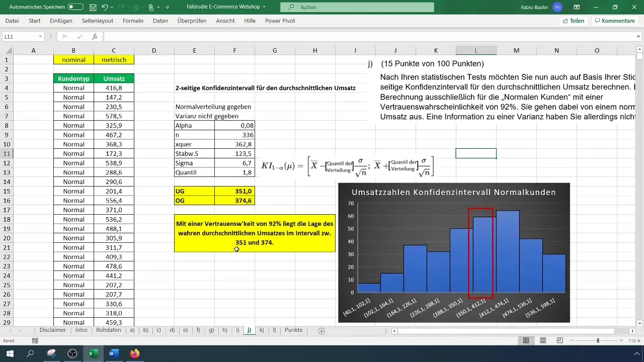Expand the formula bar chevron
This screenshot has height=362, width=644.
(x=639, y=37)
